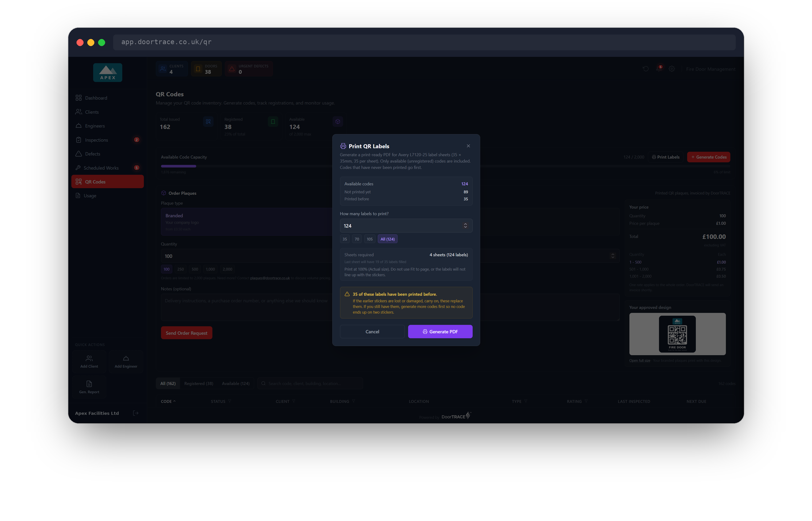Click the label count stepper arrows
Image resolution: width=812 pixels, height=521 pixels.
(465, 226)
